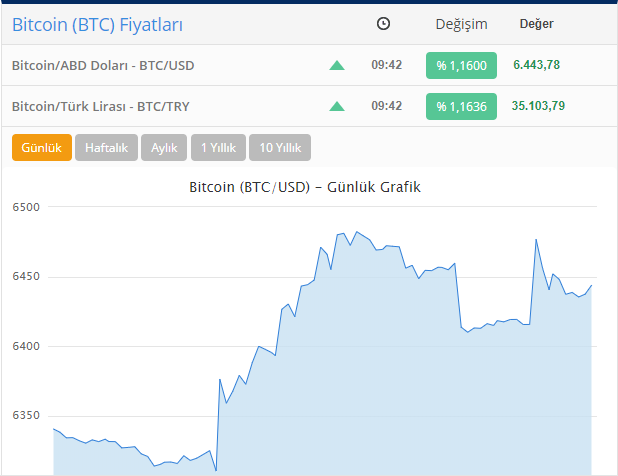Image resolution: width=618 pixels, height=476 pixels.
Task: Open the Bitcoin/ABD Doları - BTC/USD link
Action: (103, 65)
